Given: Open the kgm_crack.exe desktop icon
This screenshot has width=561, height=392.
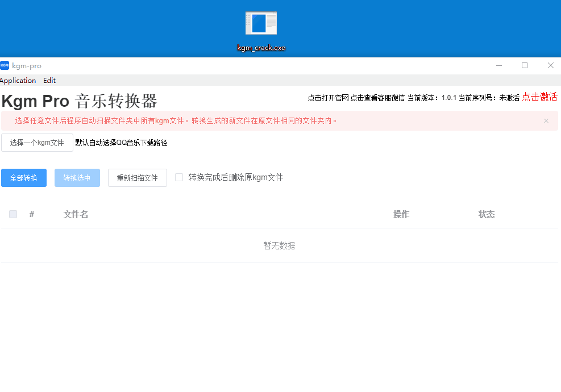Looking at the screenshot, I should click(261, 31).
